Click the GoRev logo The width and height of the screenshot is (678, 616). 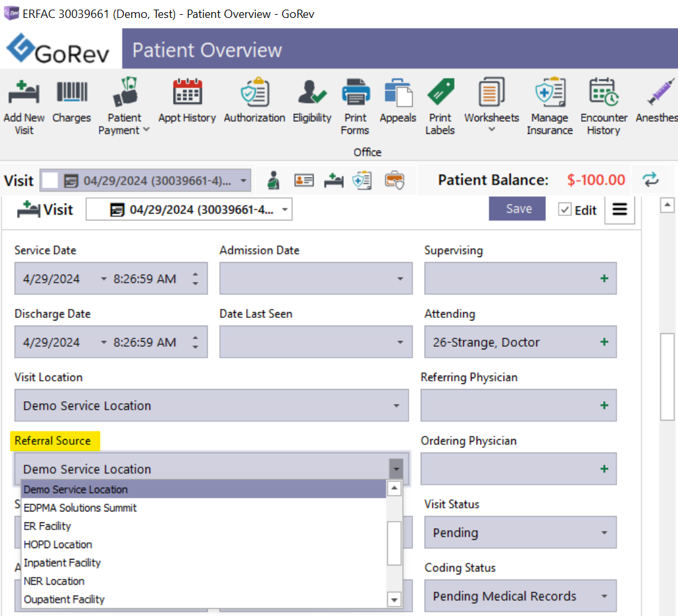(x=58, y=49)
